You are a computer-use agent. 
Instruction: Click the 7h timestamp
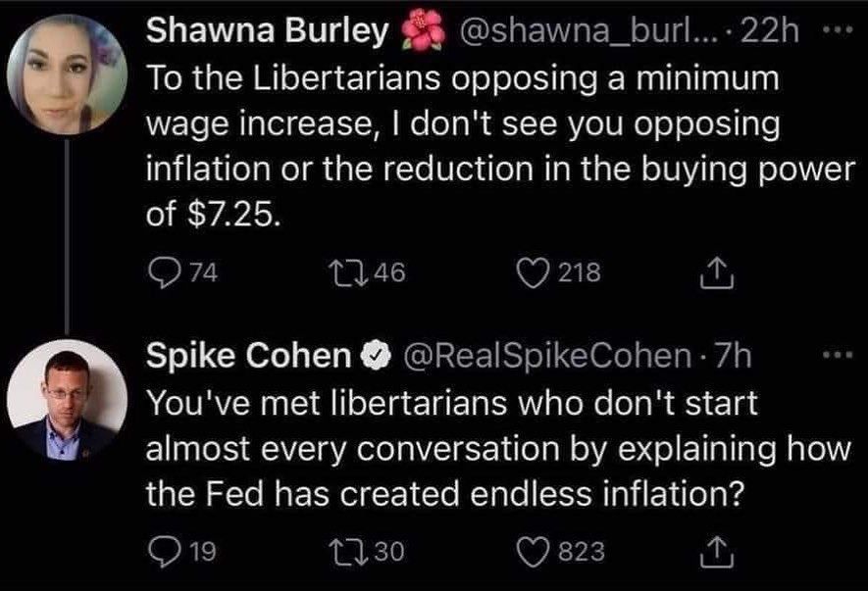pyautogui.click(x=733, y=355)
